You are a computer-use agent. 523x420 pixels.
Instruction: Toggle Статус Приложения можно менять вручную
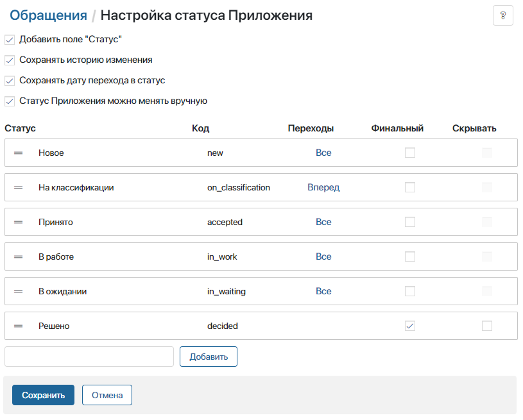tap(10, 101)
